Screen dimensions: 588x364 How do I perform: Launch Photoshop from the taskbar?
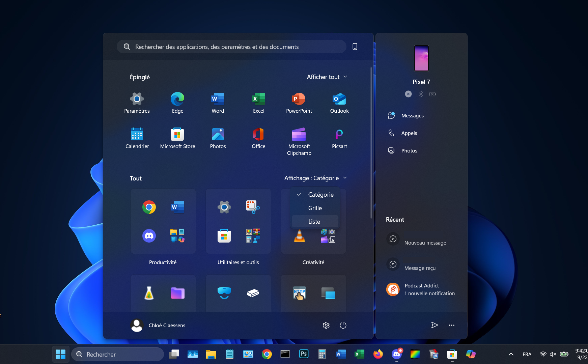click(x=303, y=354)
